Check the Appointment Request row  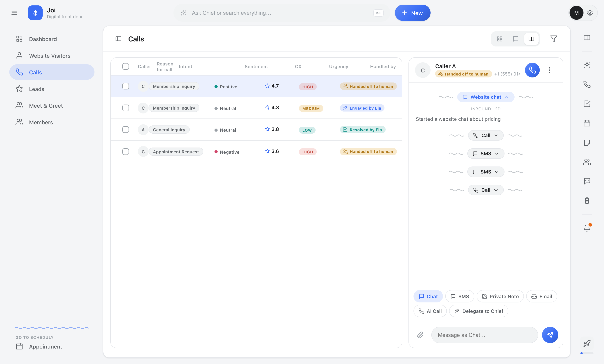(125, 152)
